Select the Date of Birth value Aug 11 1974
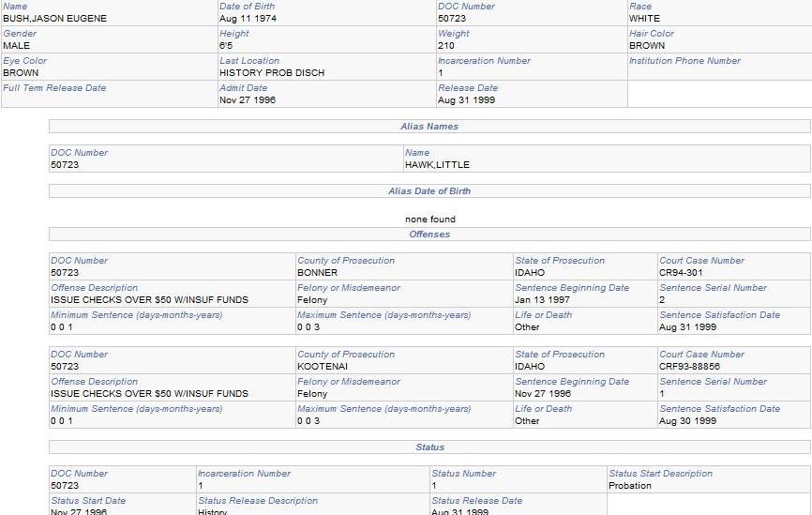The height and width of the screenshot is (515, 812). click(248, 19)
